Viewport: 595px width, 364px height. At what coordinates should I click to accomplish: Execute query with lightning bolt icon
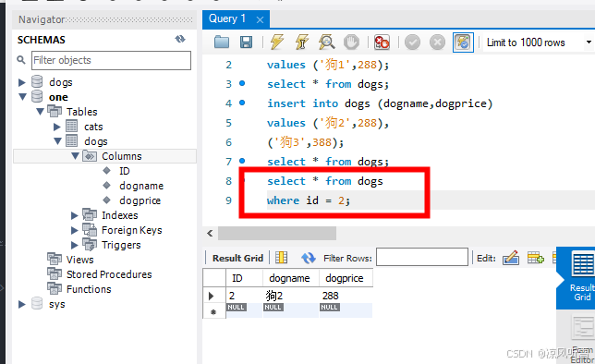276,42
